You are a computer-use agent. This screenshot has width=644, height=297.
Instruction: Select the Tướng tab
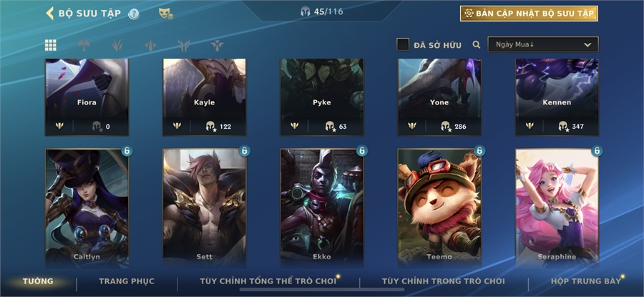[38, 281]
